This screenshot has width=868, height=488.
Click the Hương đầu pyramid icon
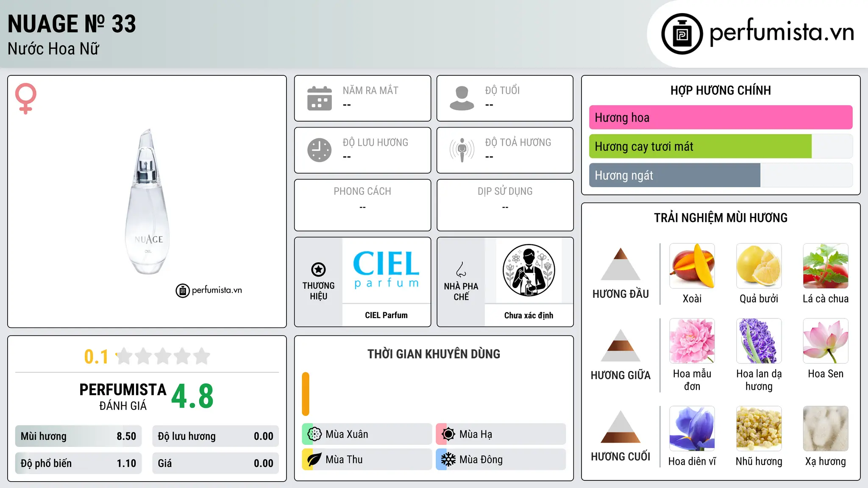(620, 264)
